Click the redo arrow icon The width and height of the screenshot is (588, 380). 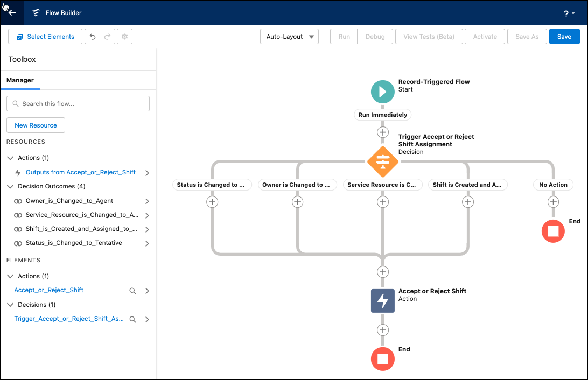[107, 37]
